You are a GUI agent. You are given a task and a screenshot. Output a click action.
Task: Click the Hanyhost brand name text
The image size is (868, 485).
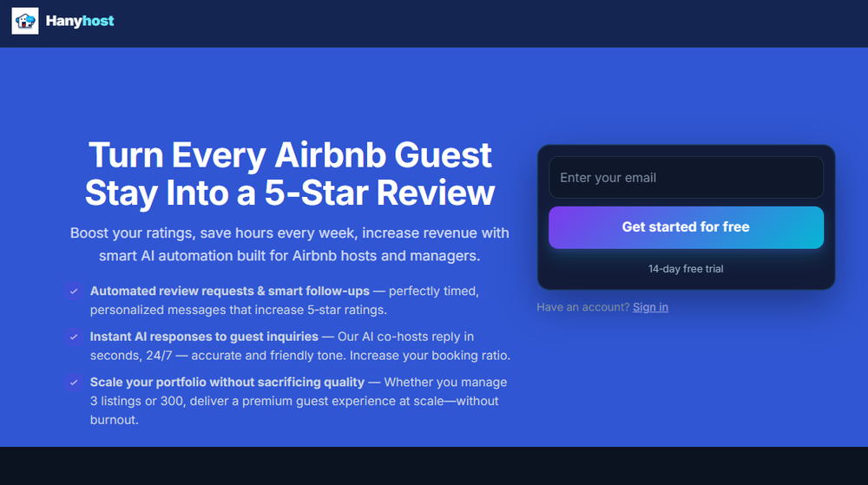point(80,21)
